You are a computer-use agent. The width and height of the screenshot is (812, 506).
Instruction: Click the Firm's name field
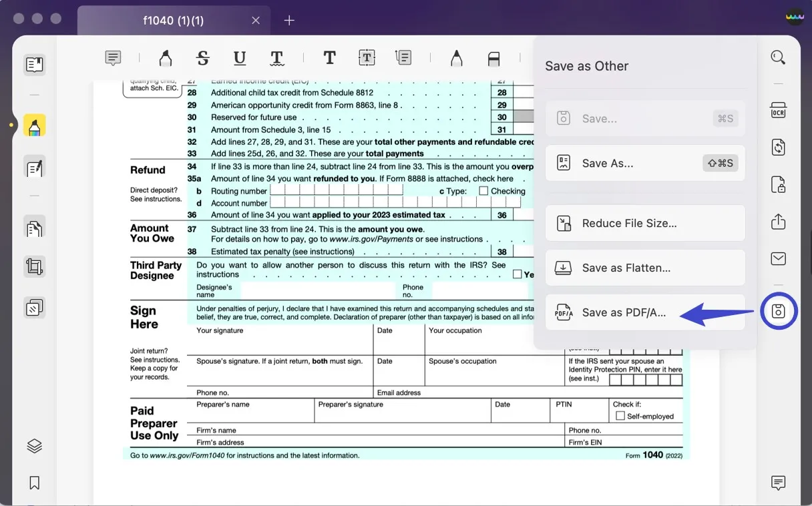tap(376, 431)
